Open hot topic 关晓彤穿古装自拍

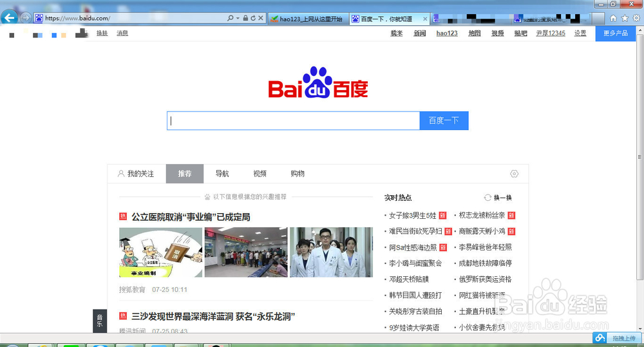(x=415, y=312)
